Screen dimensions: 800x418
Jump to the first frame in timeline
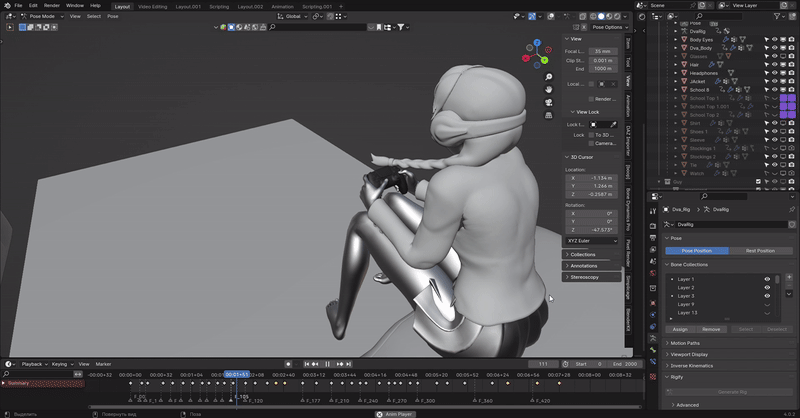click(x=307, y=364)
